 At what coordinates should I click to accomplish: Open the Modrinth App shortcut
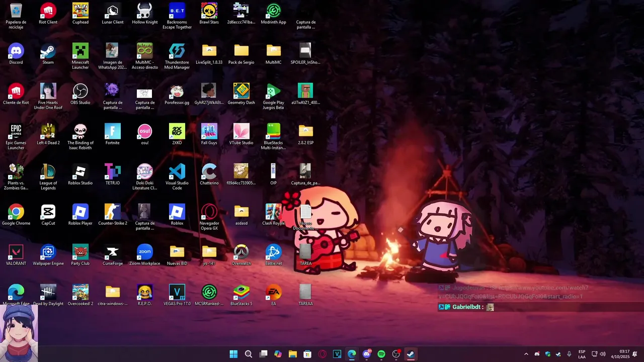click(x=274, y=14)
